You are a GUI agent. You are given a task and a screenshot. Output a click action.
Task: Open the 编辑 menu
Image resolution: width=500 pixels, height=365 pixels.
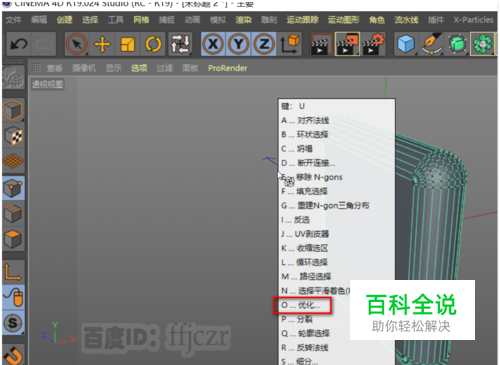click(x=39, y=20)
